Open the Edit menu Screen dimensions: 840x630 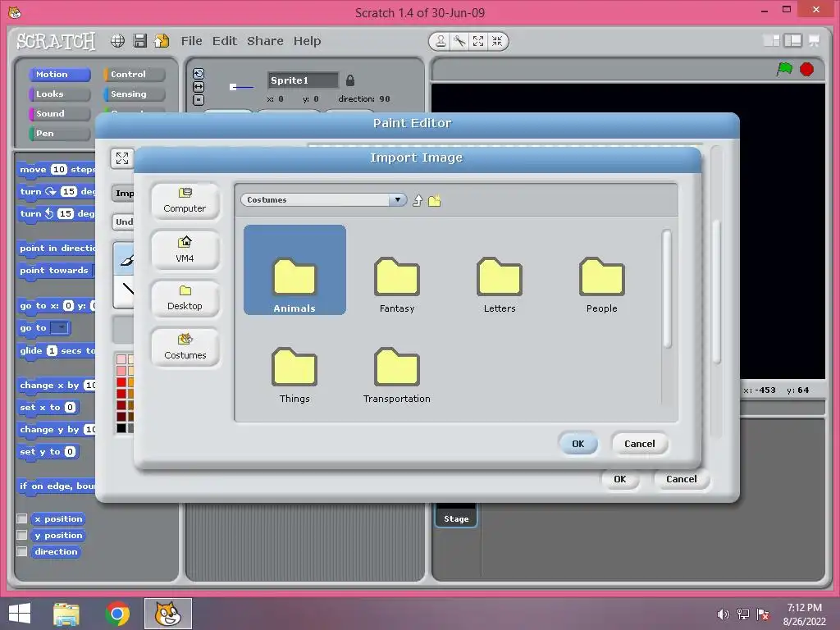point(225,41)
